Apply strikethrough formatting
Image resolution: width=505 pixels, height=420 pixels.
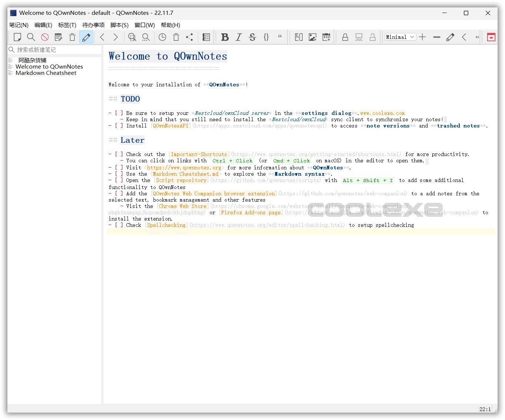[252, 37]
